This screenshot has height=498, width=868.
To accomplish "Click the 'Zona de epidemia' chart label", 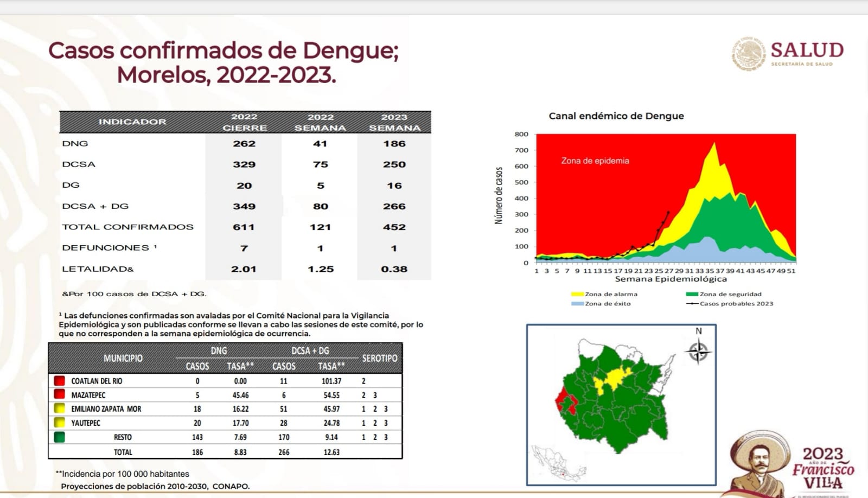I will [x=595, y=161].
